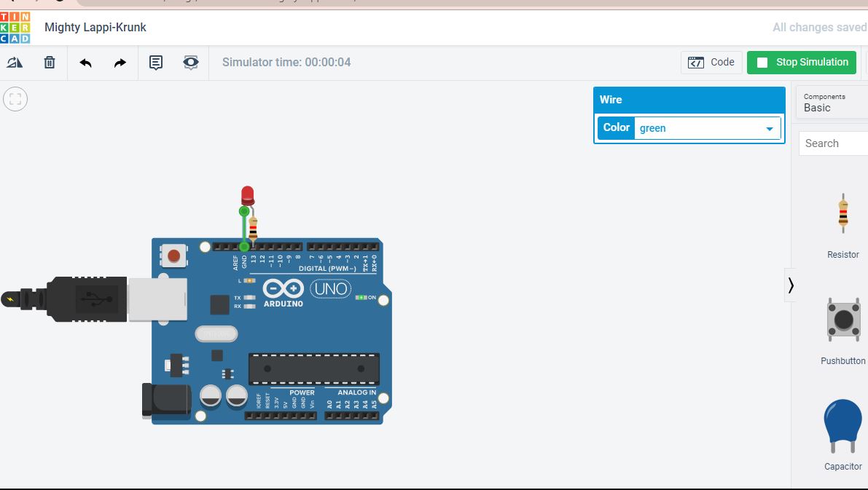Viewport: 868px width, 490px height.
Task: Collapse the components panel with the chevron
Action: pos(791,285)
